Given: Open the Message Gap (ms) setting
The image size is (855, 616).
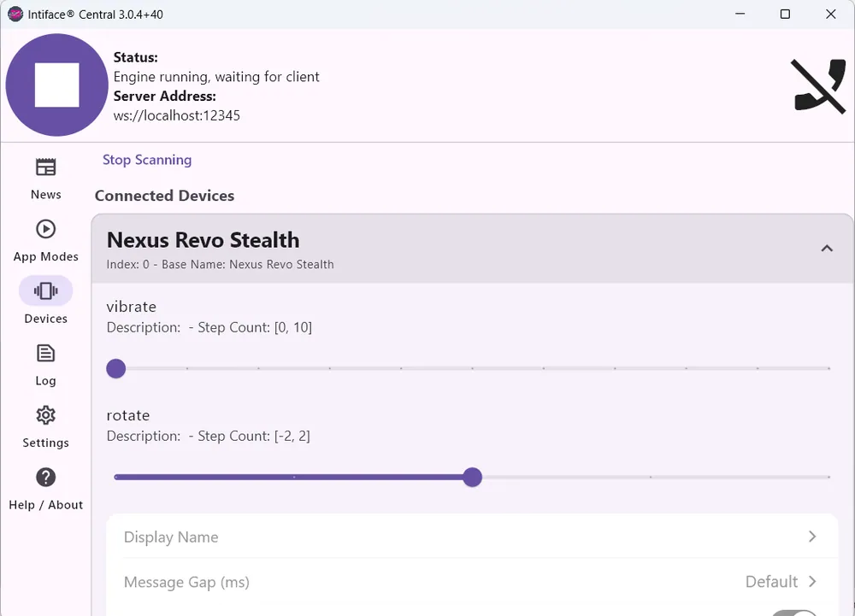Looking at the screenshot, I should pyautogui.click(x=472, y=582).
